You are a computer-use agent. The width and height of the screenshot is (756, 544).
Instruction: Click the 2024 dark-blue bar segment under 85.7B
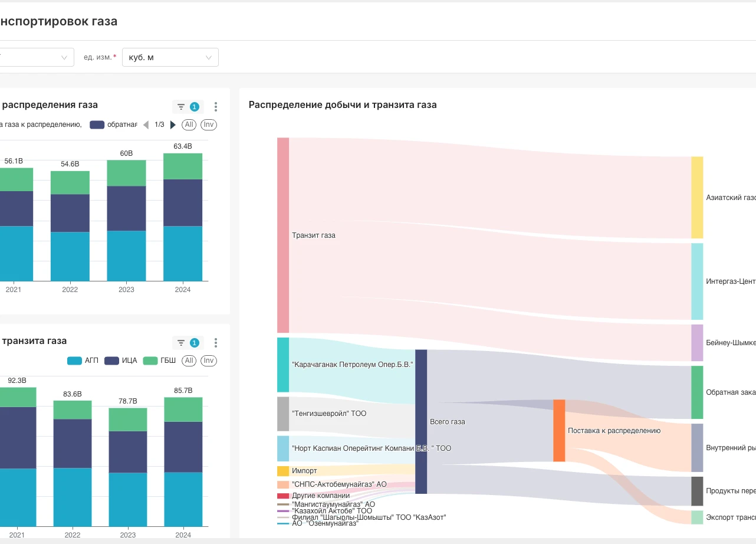pyautogui.click(x=183, y=447)
